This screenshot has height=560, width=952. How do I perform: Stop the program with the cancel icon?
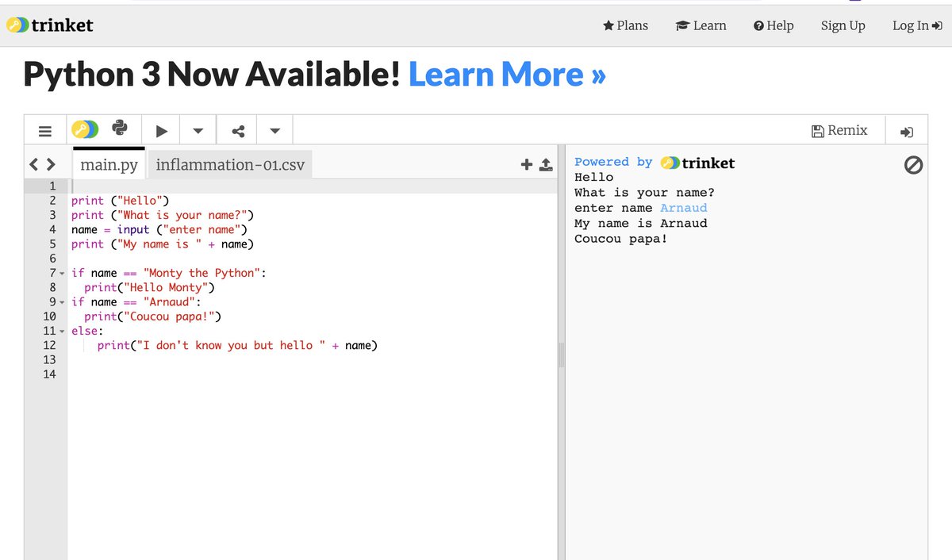[913, 164]
